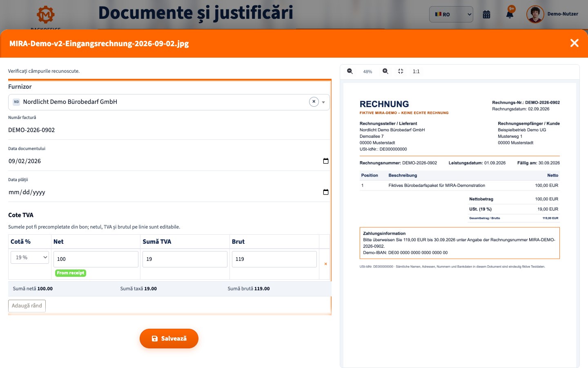Zoom out the document preview

click(x=350, y=71)
